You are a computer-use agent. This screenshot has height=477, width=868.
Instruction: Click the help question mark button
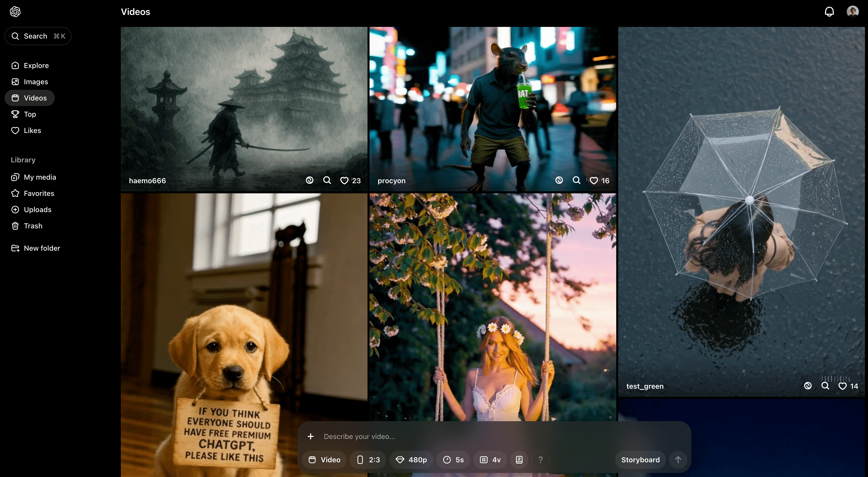click(541, 460)
